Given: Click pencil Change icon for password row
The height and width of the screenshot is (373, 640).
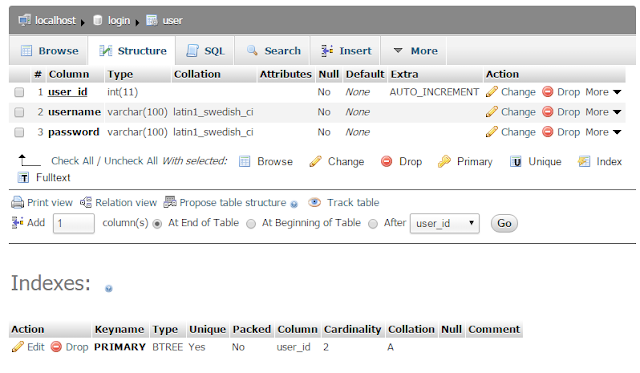Looking at the screenshot, I should click(x=492, y=132).
